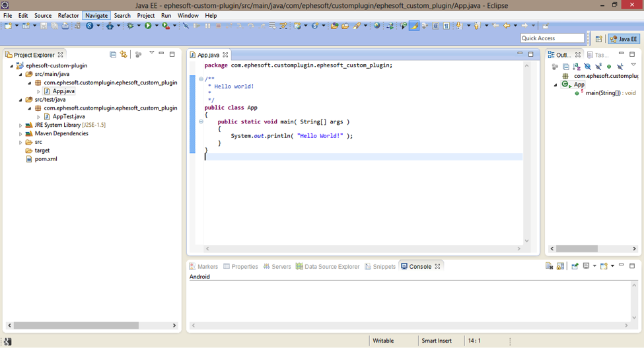Click the Search flashlight toolbar icon
644x348 pixels.
357,26
